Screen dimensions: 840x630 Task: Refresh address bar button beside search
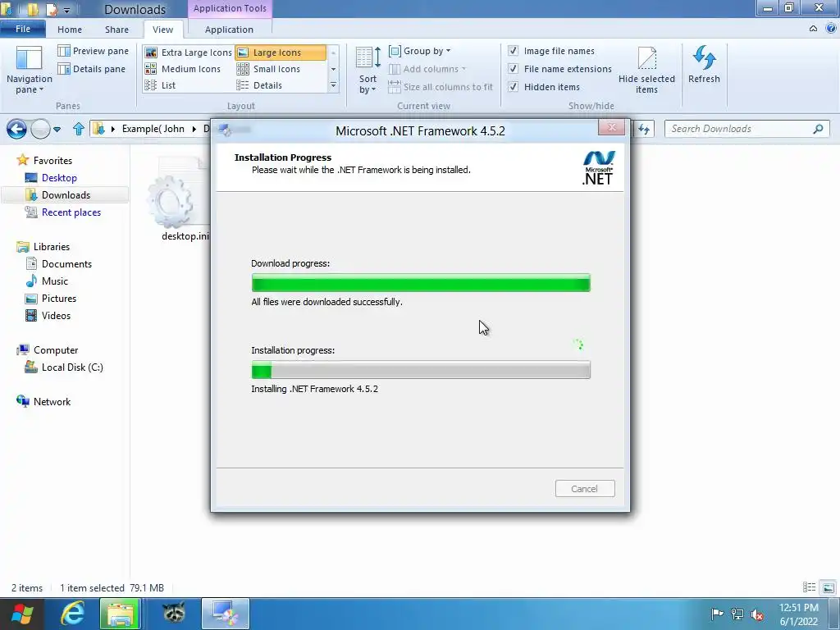[x=644, y=129]
